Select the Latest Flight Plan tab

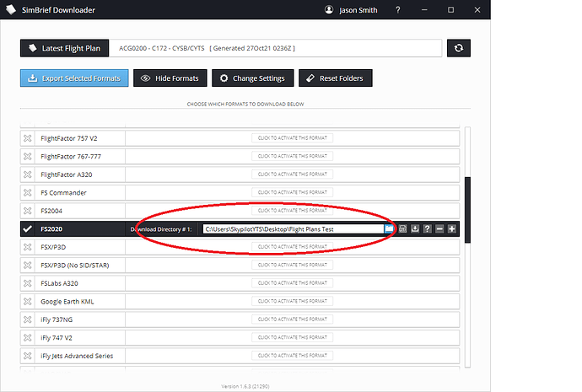(x=64, y=48)
